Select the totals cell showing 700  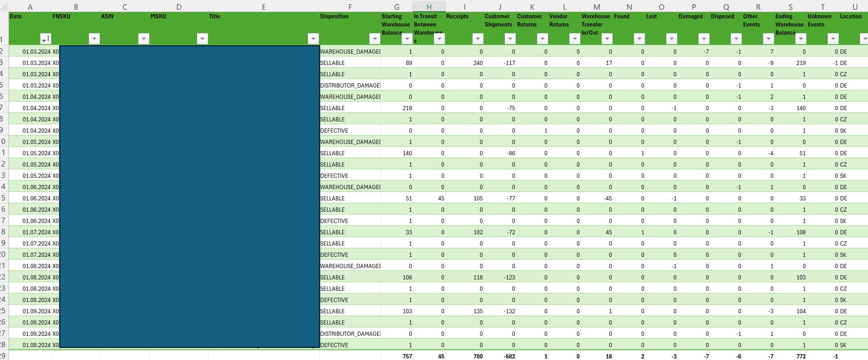465,356
